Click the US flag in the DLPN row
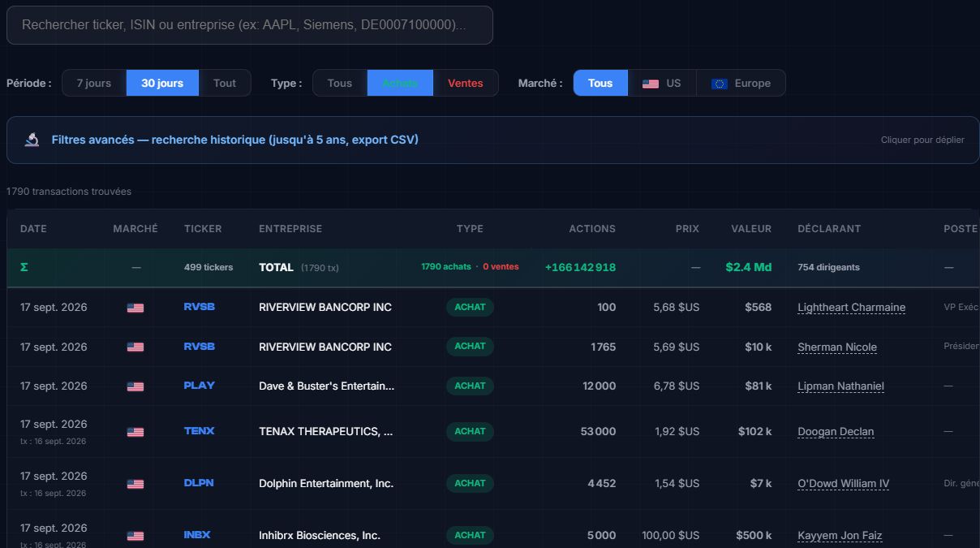The image size is (980, 548). point(135,484)
